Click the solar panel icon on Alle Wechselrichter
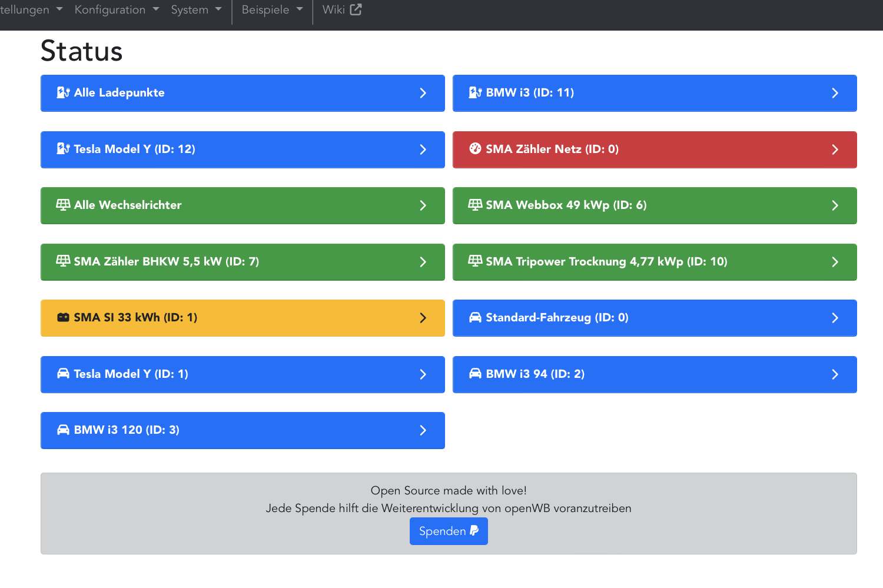Viewport: 883px width, 588px height. [63, 205]
